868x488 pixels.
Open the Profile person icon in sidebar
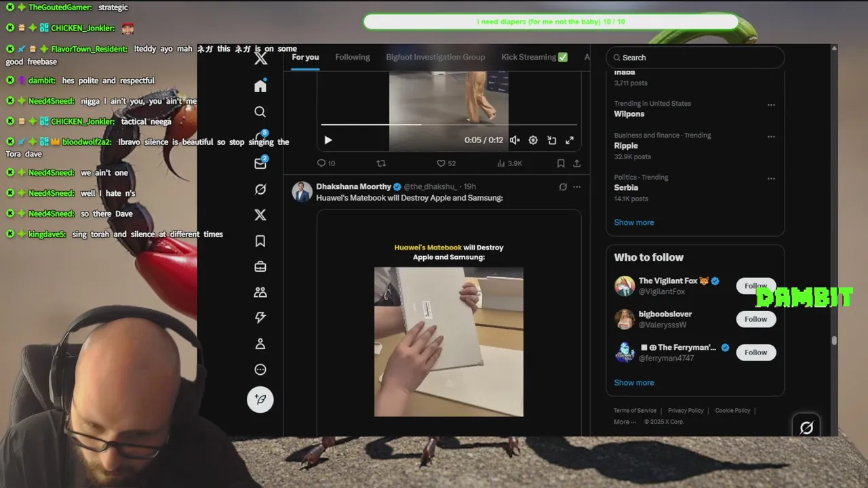pos(260,344)
